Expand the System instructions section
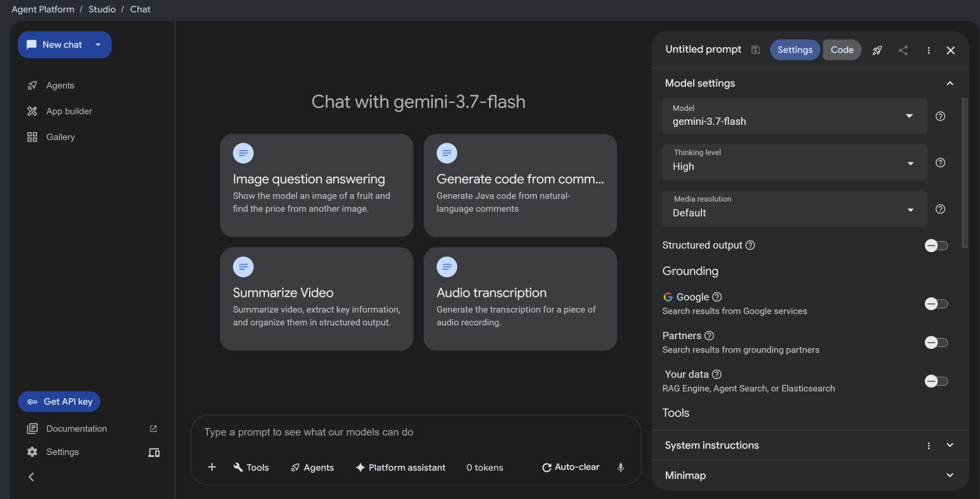The width and height of the screenshot is (980, 499). point(950,445)
